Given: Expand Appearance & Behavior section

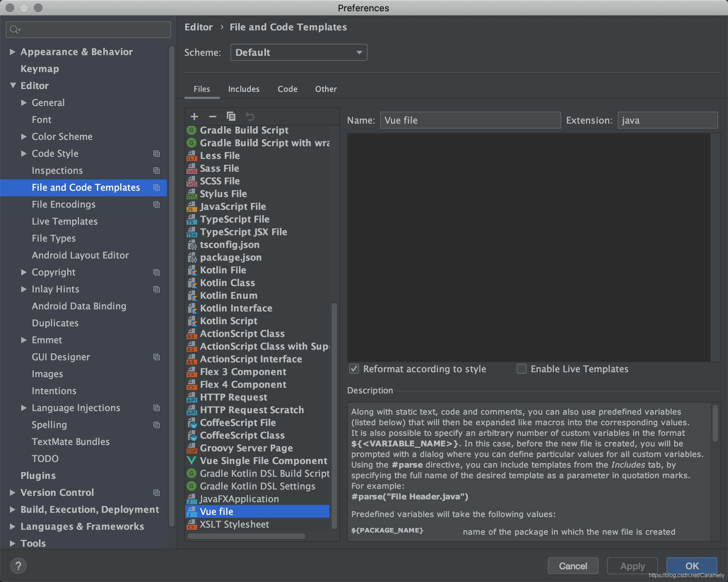Looking at the screenshot, I should 13,52.
